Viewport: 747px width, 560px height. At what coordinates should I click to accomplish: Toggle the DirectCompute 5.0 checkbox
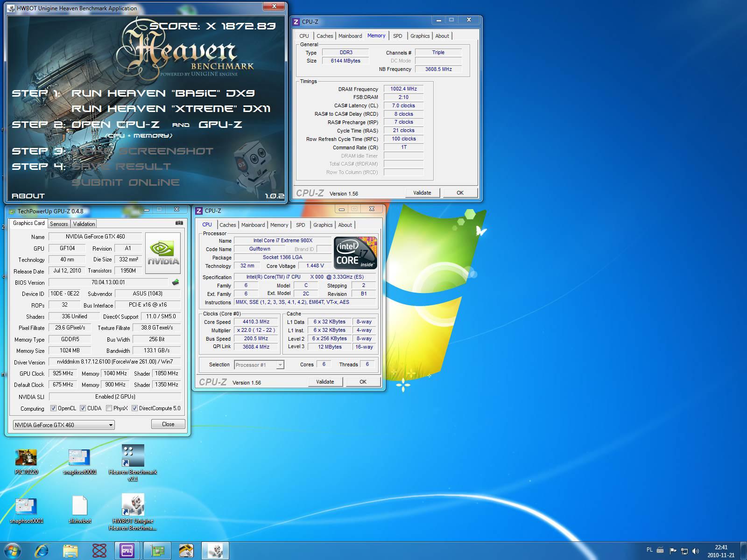click(134, 408)
